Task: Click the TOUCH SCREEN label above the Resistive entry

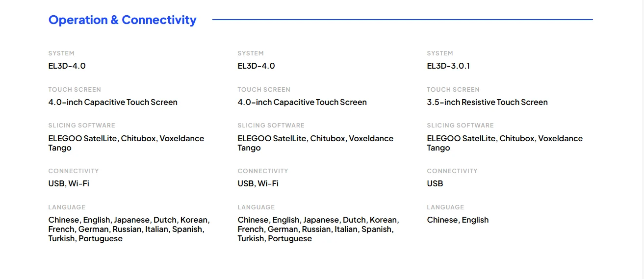Action: (x=453, y=89)
